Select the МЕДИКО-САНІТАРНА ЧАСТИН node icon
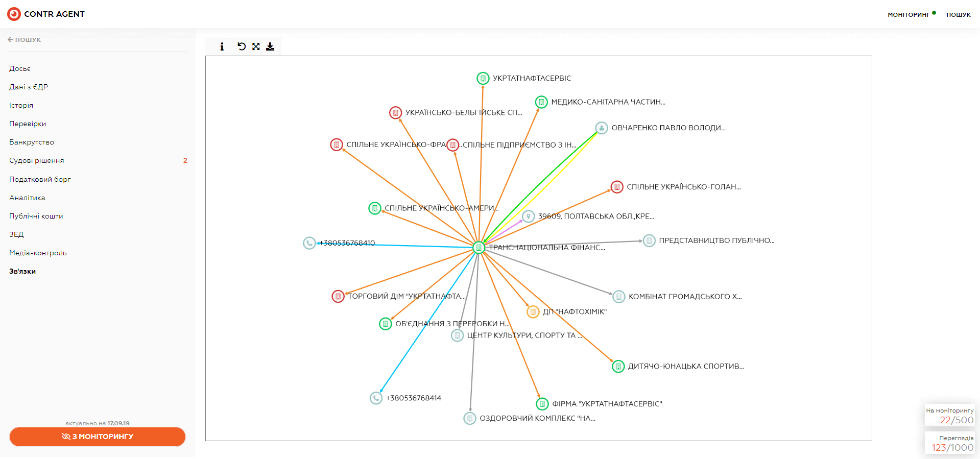The image size is (980, 459). pyautogui.click(x=541, y=102)
